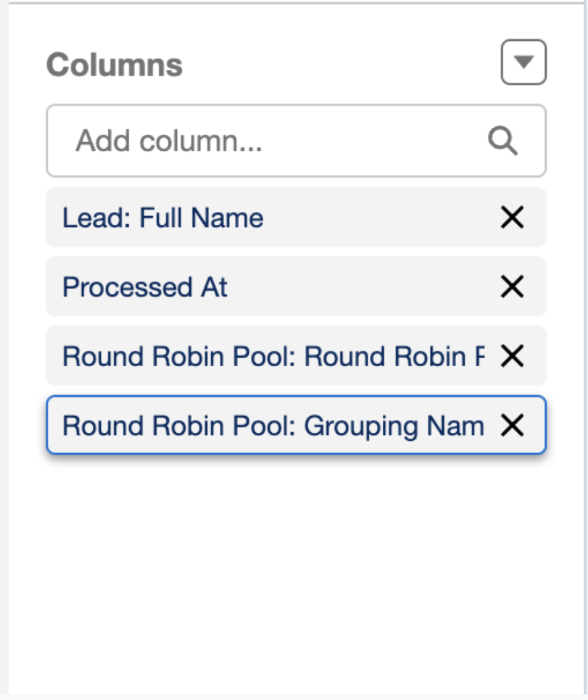This screenshot has height=700, width=588.
Task: Focus the "Add column..." placeholder text
Action: (168, 141)
